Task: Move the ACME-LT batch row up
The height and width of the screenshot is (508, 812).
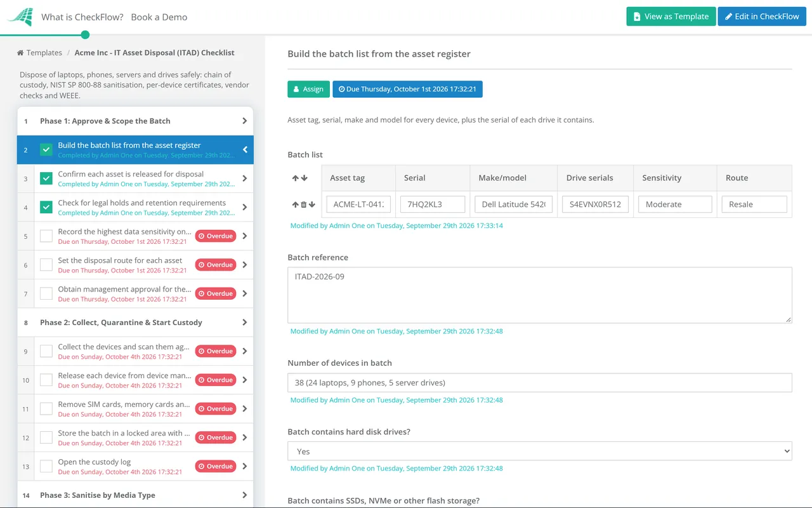Action: pos(296,204)
